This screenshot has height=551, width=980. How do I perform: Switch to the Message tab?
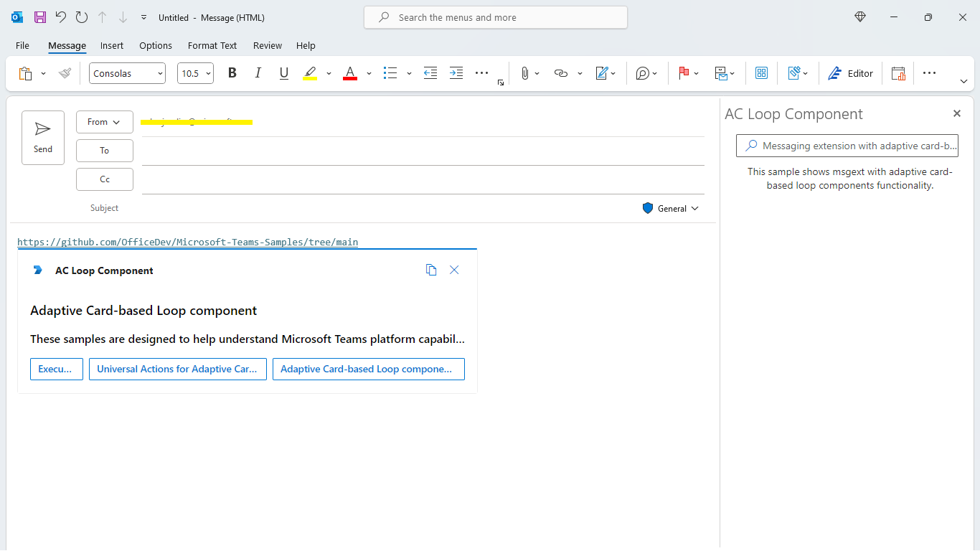click(67, 45)
